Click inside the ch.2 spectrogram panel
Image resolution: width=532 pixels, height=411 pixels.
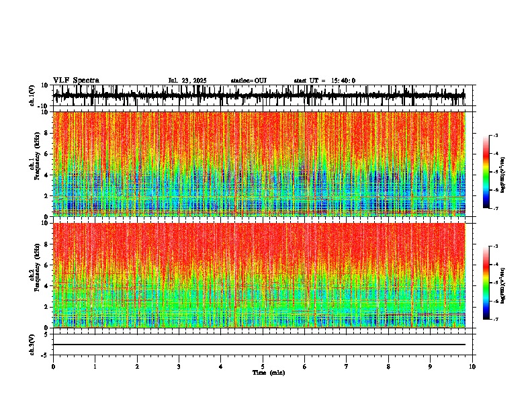[x=259, y=275]
